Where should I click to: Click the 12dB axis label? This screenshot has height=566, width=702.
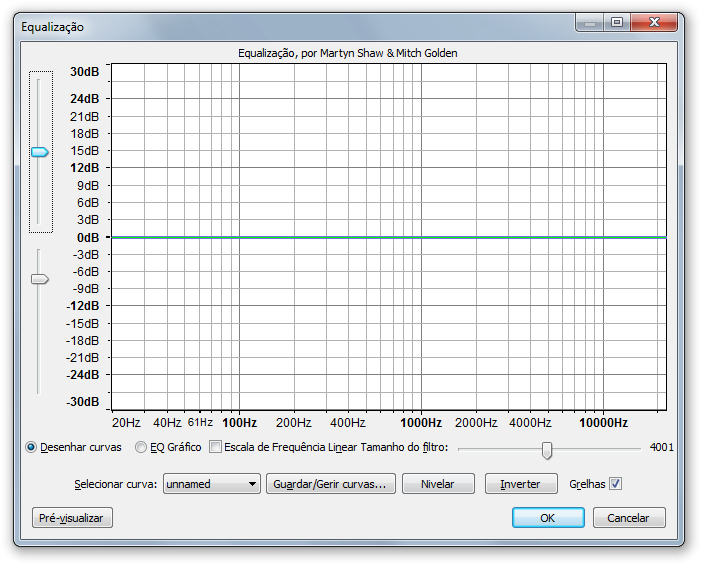[x=85, y=168]
